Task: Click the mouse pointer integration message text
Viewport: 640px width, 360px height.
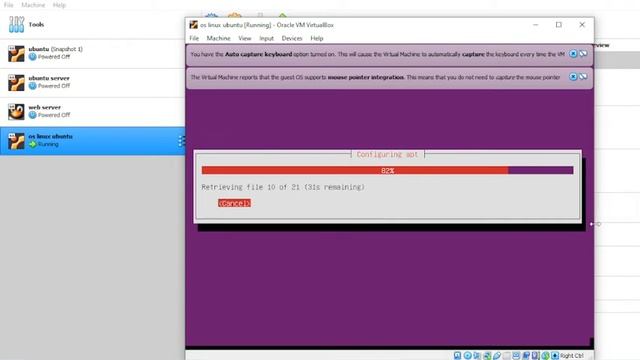Action: (x=375, y=77)
